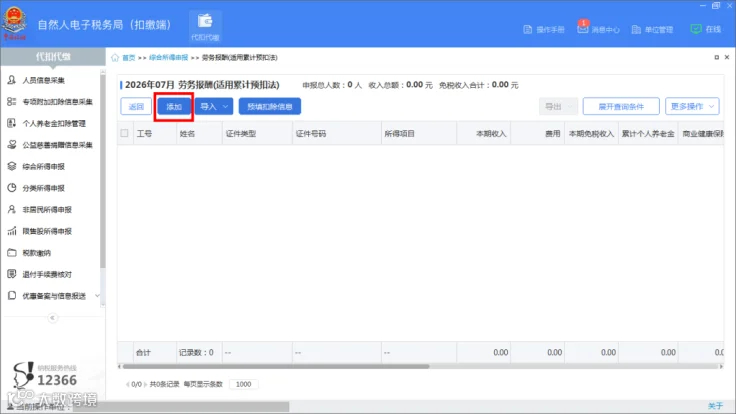Click the 添加 button
Viewport: 736px width, 414px height.
pos(174,107)
